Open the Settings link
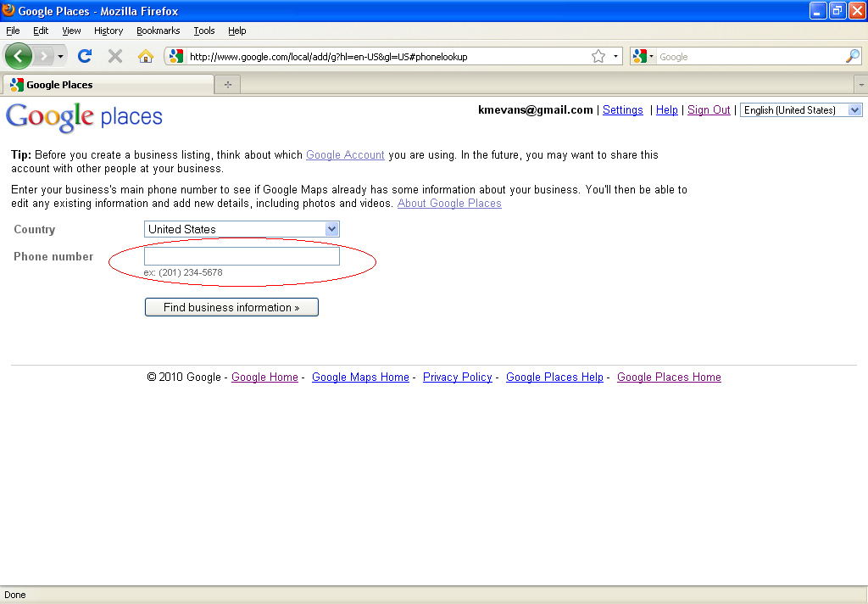The width and height of the screenshot is (868, 604). coord(623,109)
